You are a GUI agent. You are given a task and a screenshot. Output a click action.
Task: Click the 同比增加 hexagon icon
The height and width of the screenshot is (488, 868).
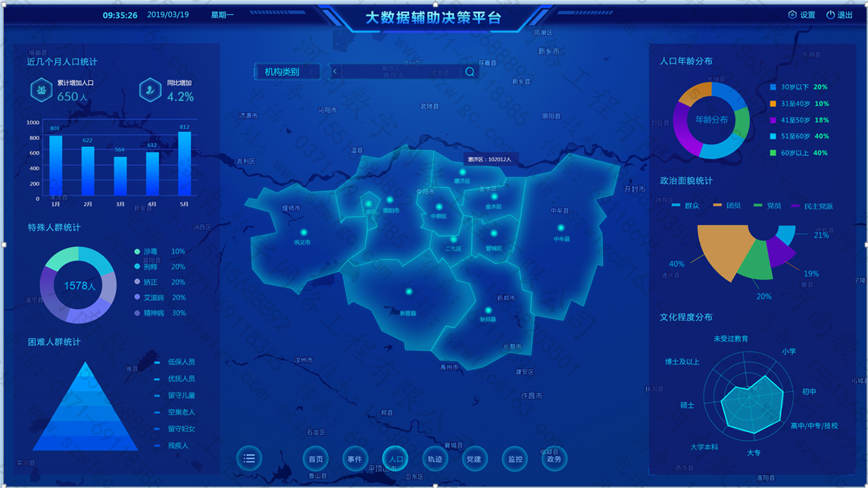150,90
